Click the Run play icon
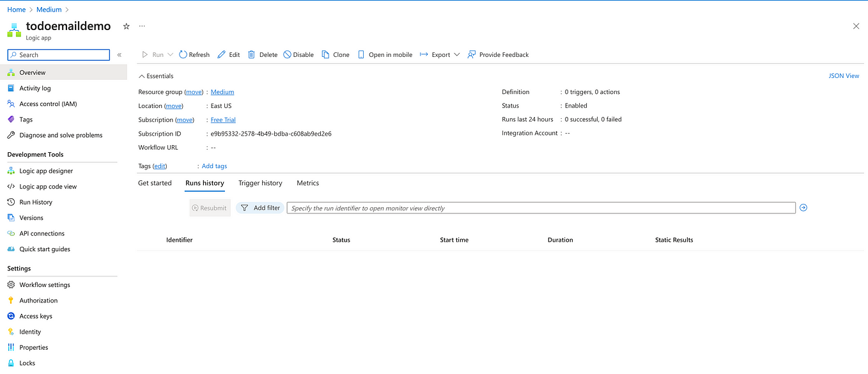 coord(145,55)
